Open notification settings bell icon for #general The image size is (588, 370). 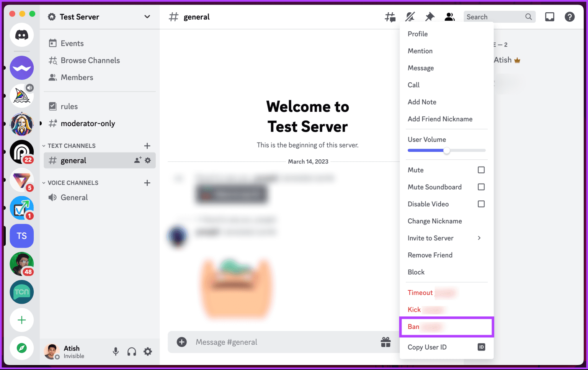tap(410, 16)
